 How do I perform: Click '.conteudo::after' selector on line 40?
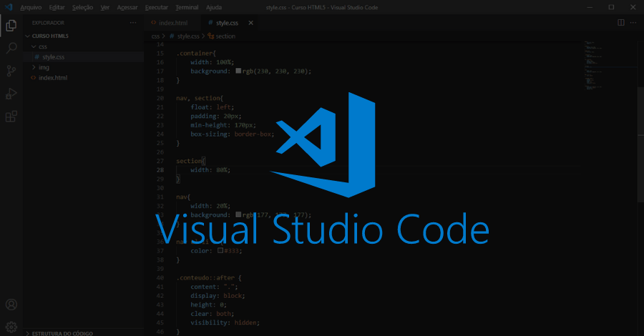pyautogui.click(x=205, y=278)
